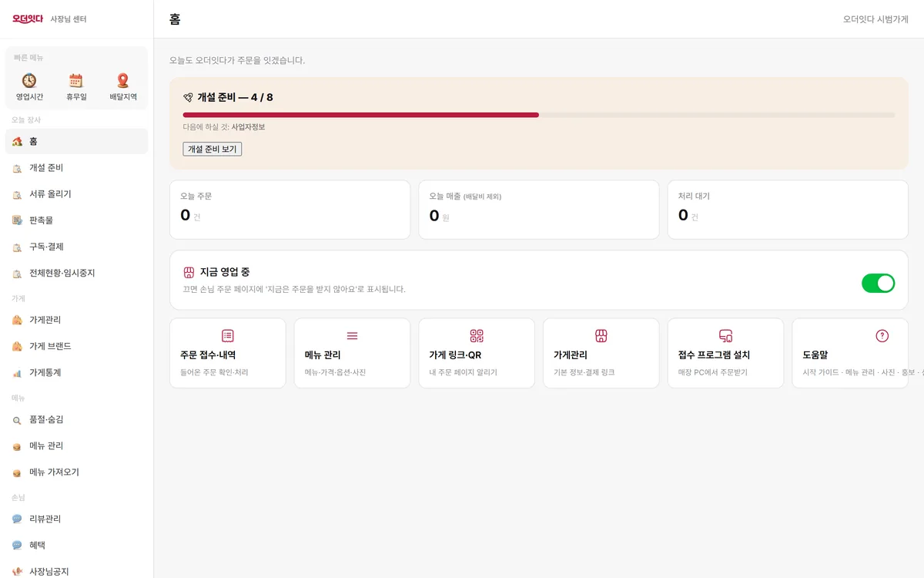Click the handshake icon beside 개설 준비 — 4 / 8
924x578 pixels.
tap(188, 97)
